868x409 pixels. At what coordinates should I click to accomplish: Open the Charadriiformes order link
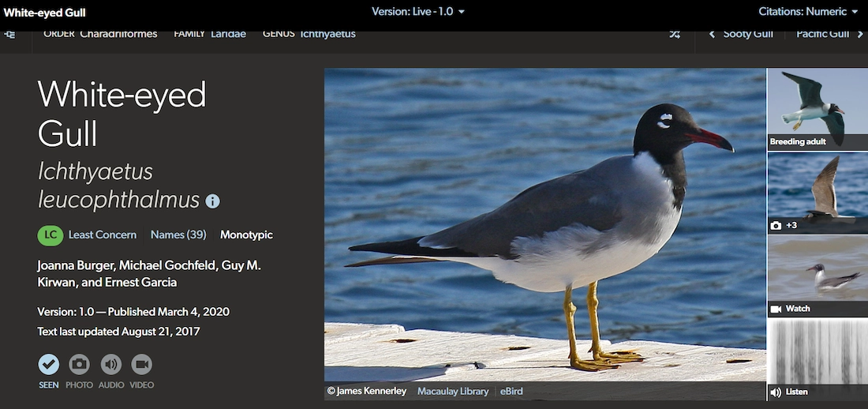(118, 35)
